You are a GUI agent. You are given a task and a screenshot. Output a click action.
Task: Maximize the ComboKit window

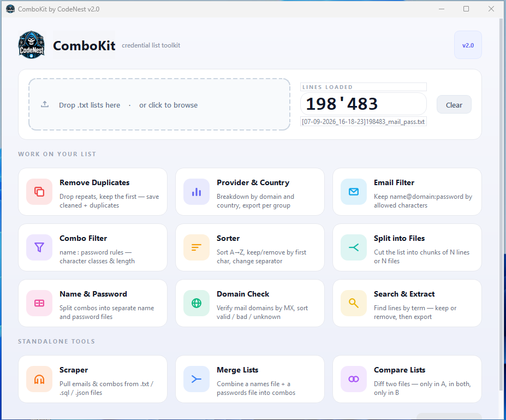466,9
